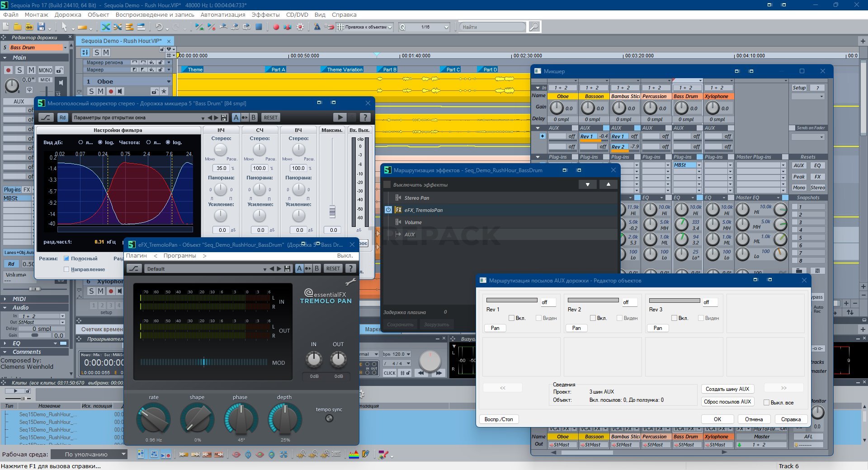
Task: Enable the Вкл. checkbox under Rev 1
Action: tap(511, 318)
